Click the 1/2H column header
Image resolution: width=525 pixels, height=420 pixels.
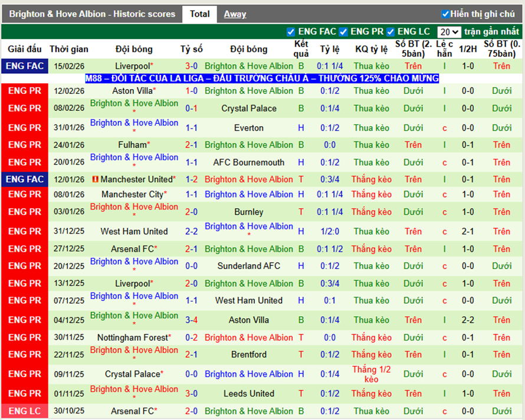point(468,49)
